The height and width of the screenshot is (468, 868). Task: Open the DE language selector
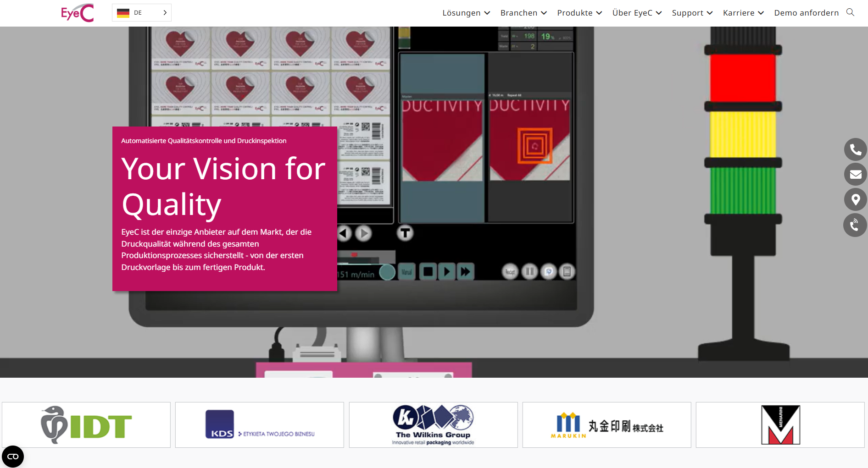point(142,13)
